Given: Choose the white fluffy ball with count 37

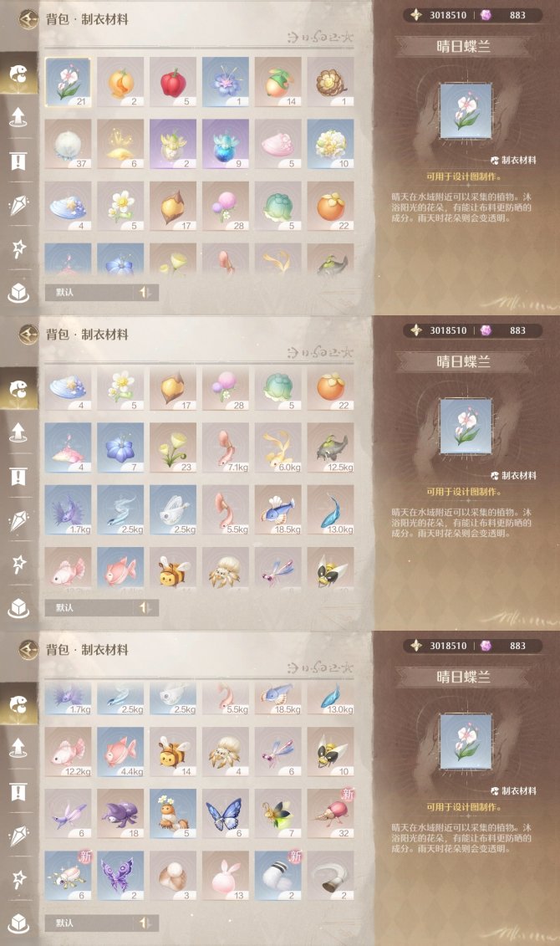Looking at the screenshot, I should pos(68,144).
